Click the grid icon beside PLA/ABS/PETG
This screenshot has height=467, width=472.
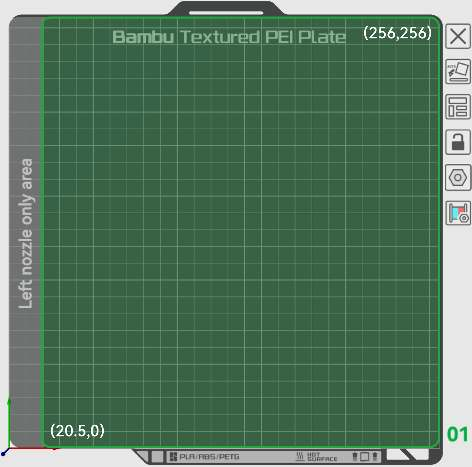coord(173,457)
